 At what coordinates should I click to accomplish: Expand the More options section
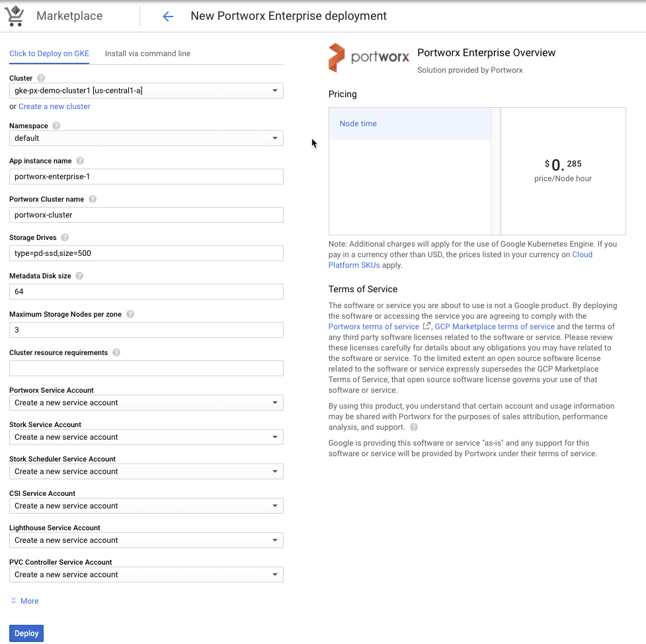(25, 601)
